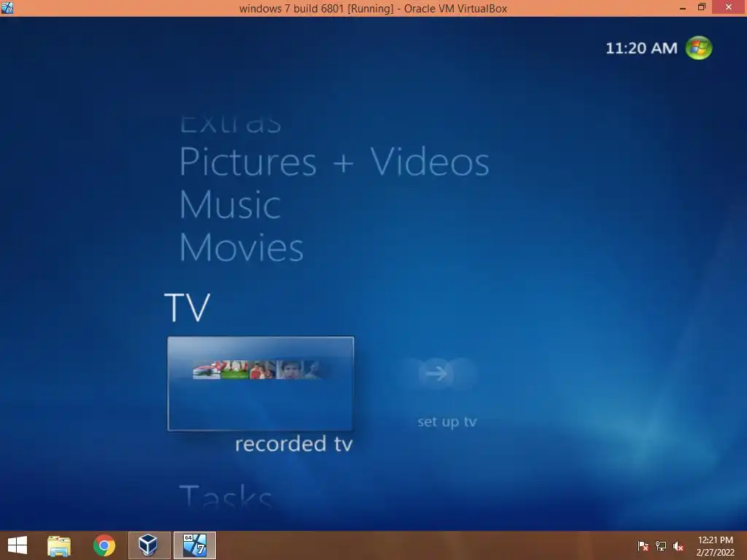
Task: Select the running Windows 7 VM taskbar icon
Action: pos(195,545)
